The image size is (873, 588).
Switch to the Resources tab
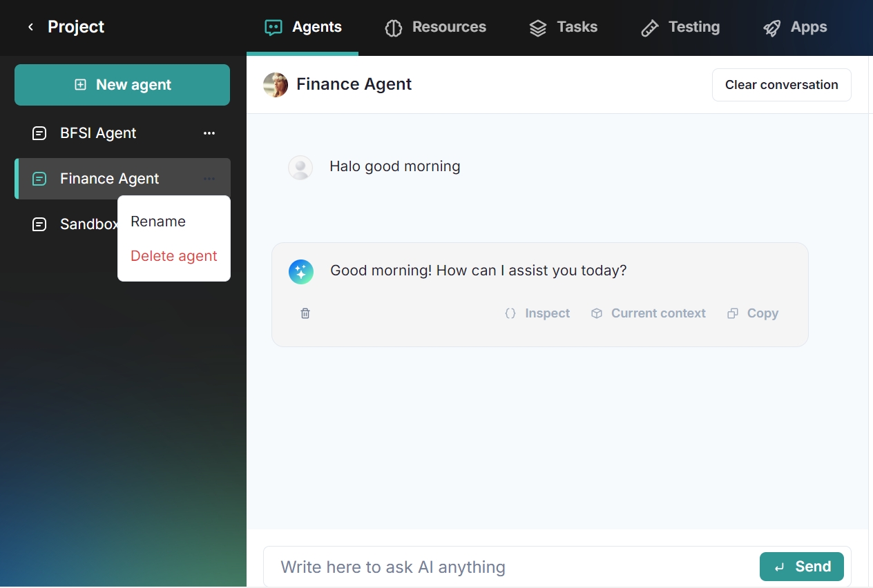[436, 28]
